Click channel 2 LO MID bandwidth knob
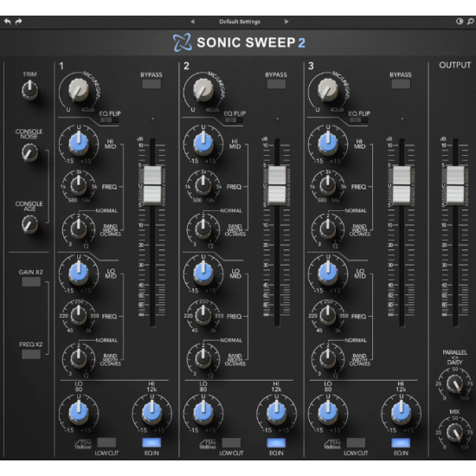The width and height of the screenshot is (476, 476). pyautogui.click(x=203, y=358)
